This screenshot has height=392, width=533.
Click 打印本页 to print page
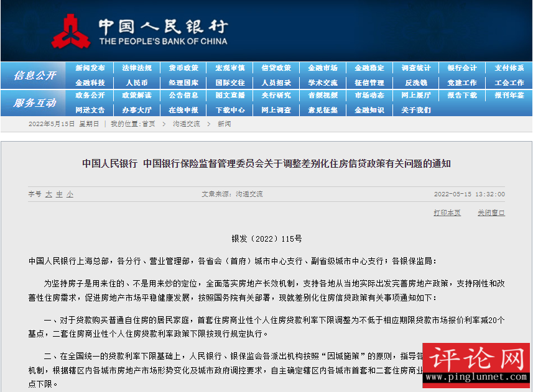click(x=447, y=213)
